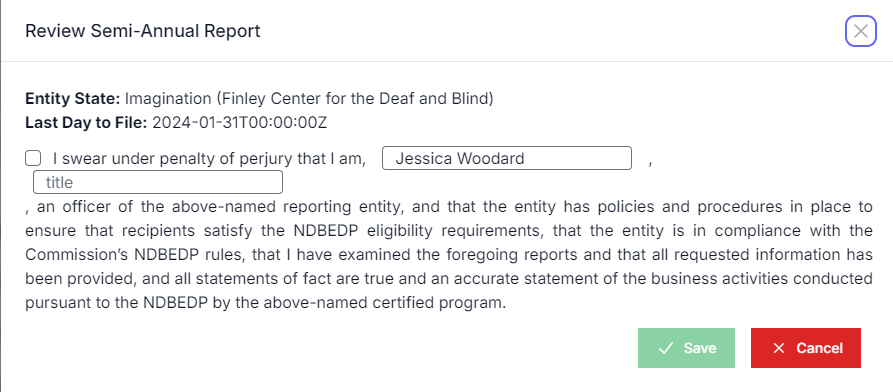Viewport: 893px width, 392px height.
Task: Click the word 'Imagination' in Entity State
Action: (x=168, y=99)
